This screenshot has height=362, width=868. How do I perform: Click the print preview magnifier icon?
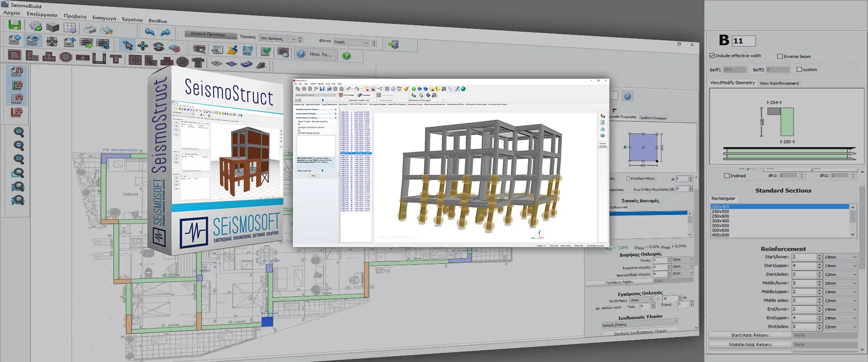(x=106, y=30)
